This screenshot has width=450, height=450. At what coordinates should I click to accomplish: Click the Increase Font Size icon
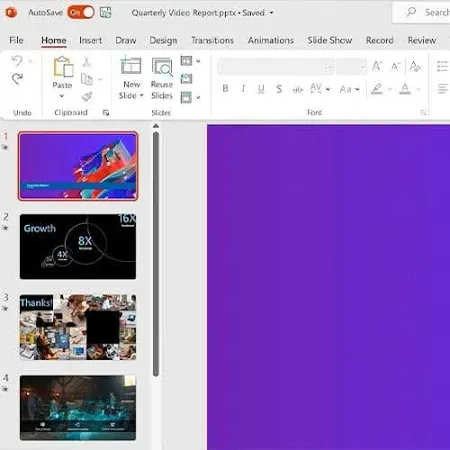click(x=377, y=66)
